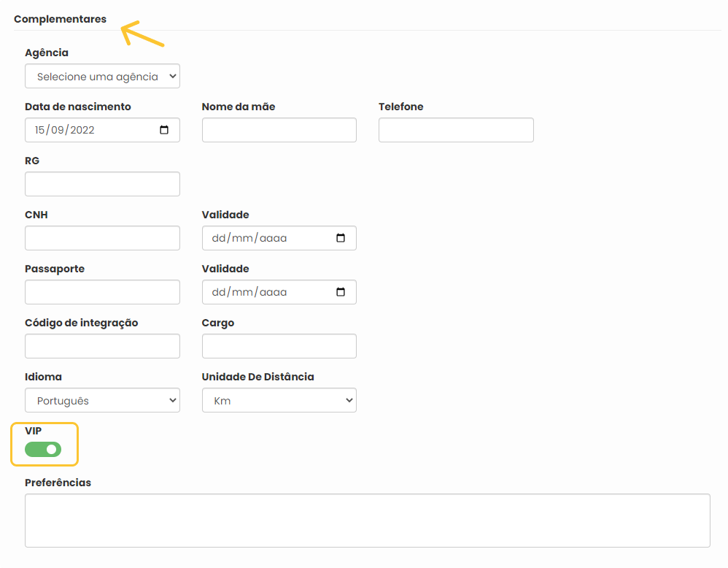This screenshot has width=728, height=568.
Task: Click the Passaporte Validade date placeholder
Action: point(249,292)
